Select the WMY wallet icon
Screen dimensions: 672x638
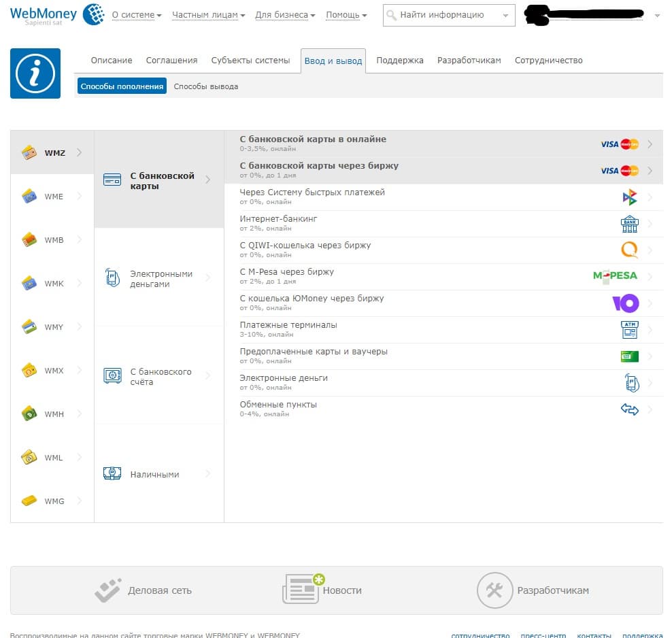[29, 327]
